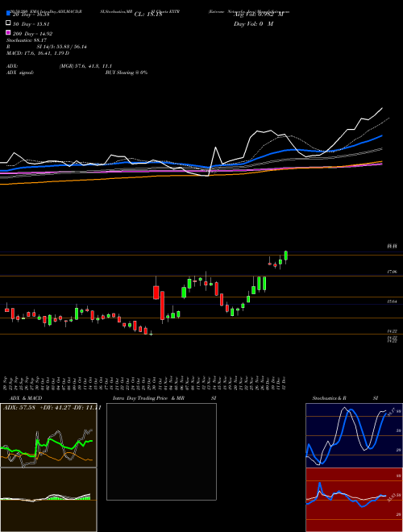Screen dimensions: 403x532
Task: Click the 'MACD: 17.6, 16.41, 1.19 D' readout
Action: (38, 53)
